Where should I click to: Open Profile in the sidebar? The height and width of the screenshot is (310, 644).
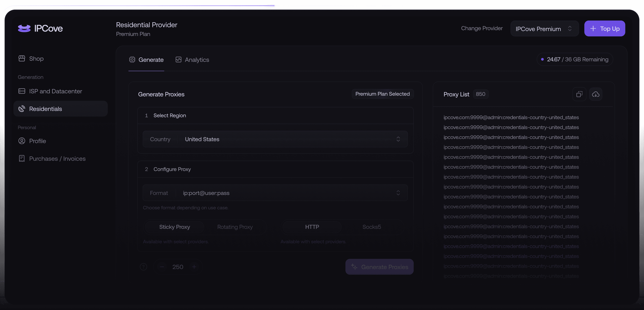pos(60,141)
